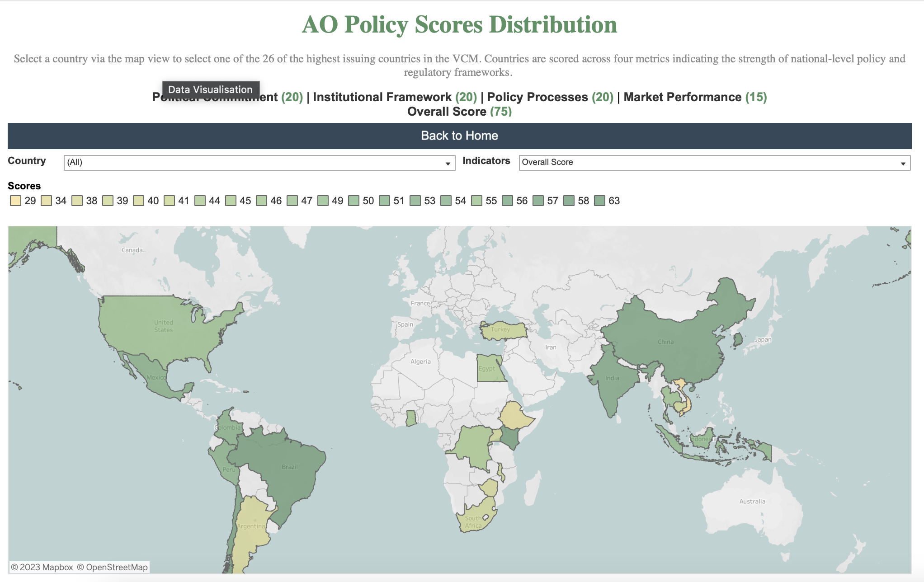Select the score 63 legend swatch

pyautogui.click(x=600, y=201)
